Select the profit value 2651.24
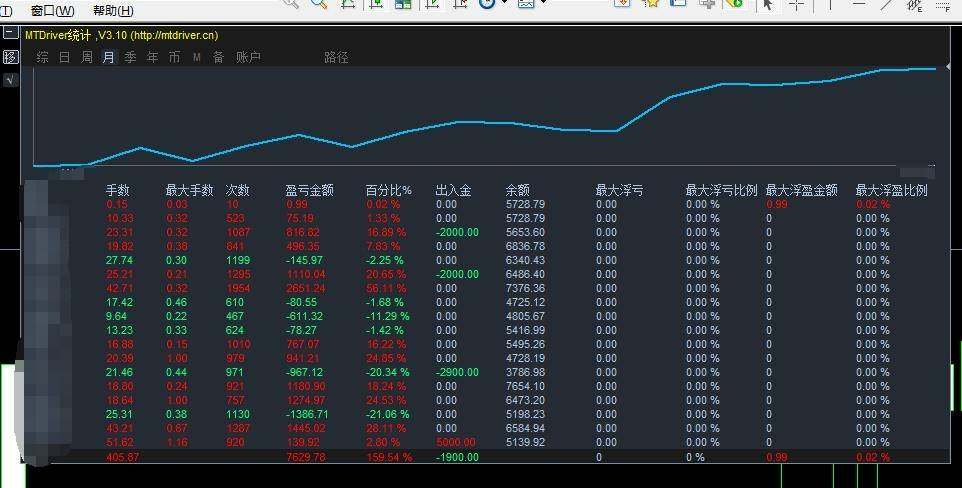The height and width of the screenshot is (488, 962). coord(306,288)
